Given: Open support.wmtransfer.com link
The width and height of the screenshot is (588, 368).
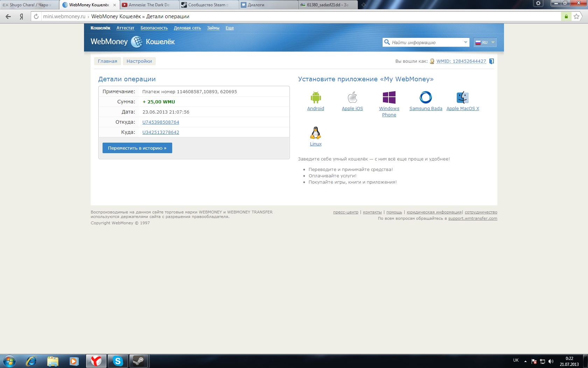Looking at the screenshot, I should (x=473, y=218).
